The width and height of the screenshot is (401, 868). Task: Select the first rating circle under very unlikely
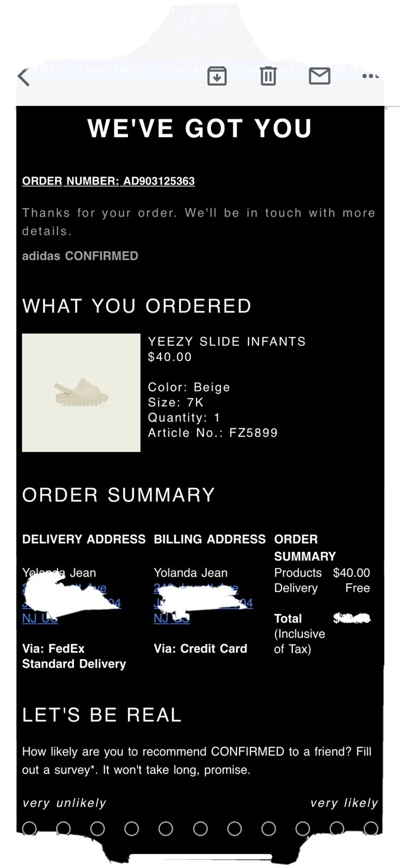tap(30, 828)
